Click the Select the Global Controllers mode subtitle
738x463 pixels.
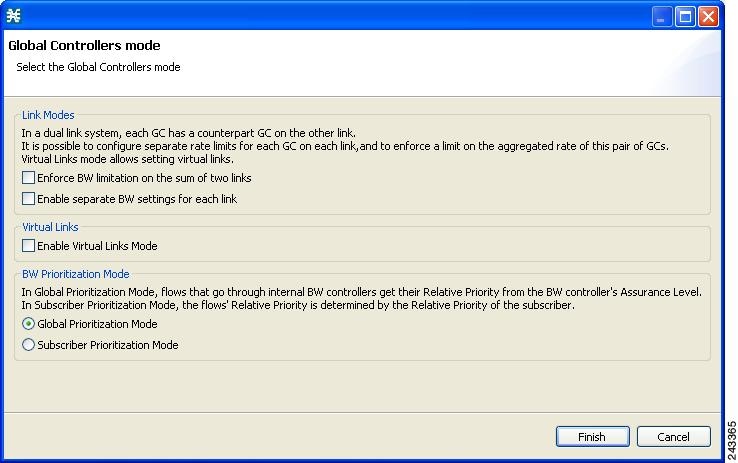click(x=98, y=67)
